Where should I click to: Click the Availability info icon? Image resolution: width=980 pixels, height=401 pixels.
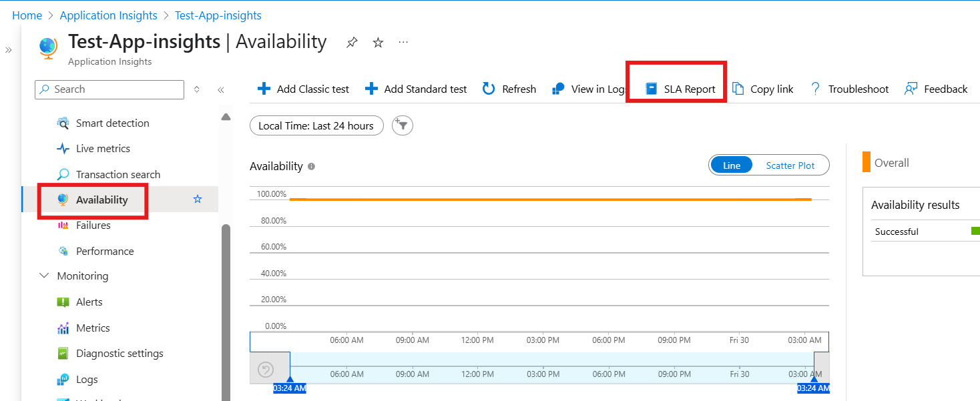pos(312,166)
